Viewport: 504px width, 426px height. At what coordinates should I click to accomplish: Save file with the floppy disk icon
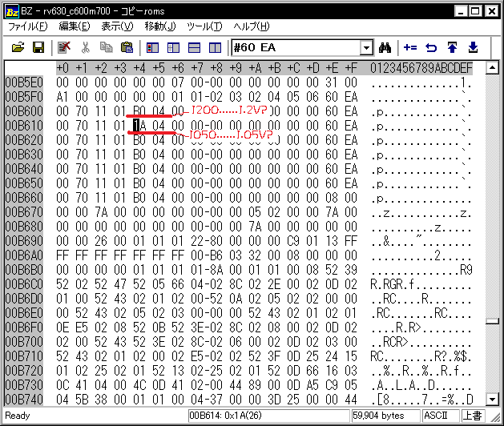38,47
